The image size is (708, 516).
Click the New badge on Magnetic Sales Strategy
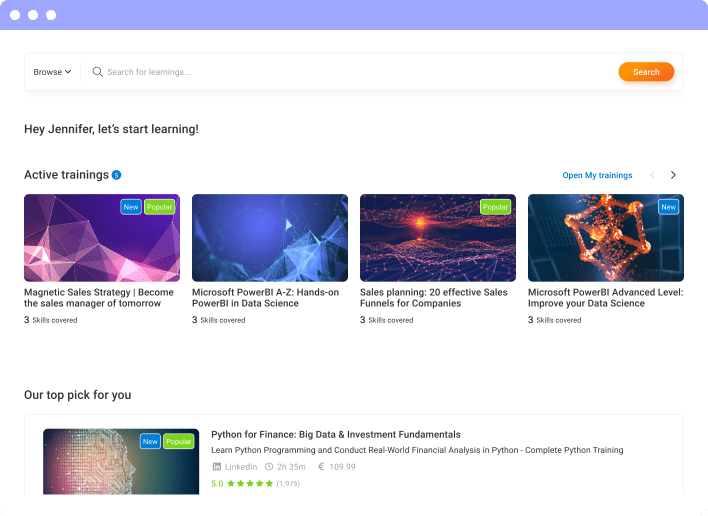131,207
